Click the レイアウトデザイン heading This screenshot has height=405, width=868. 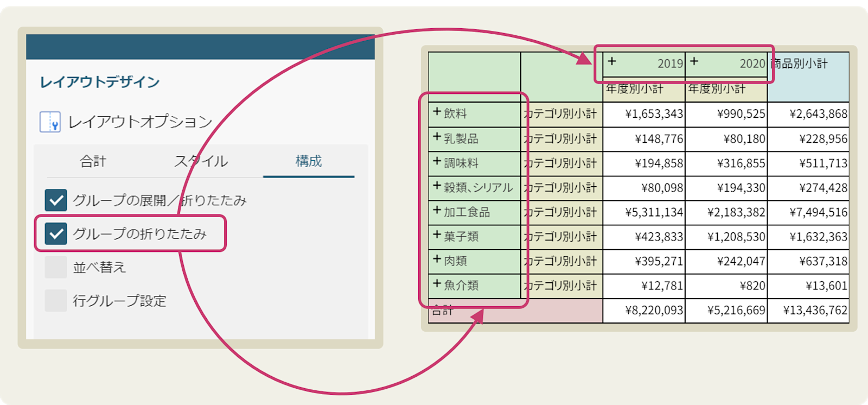tap(100, 82)
